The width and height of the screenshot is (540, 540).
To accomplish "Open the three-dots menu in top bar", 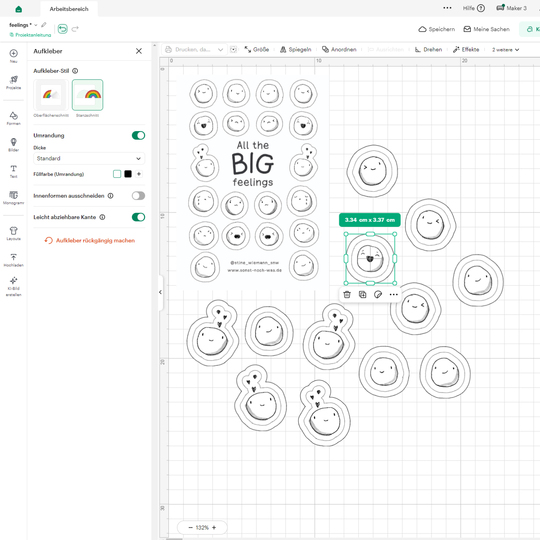I will pos(447,8).
